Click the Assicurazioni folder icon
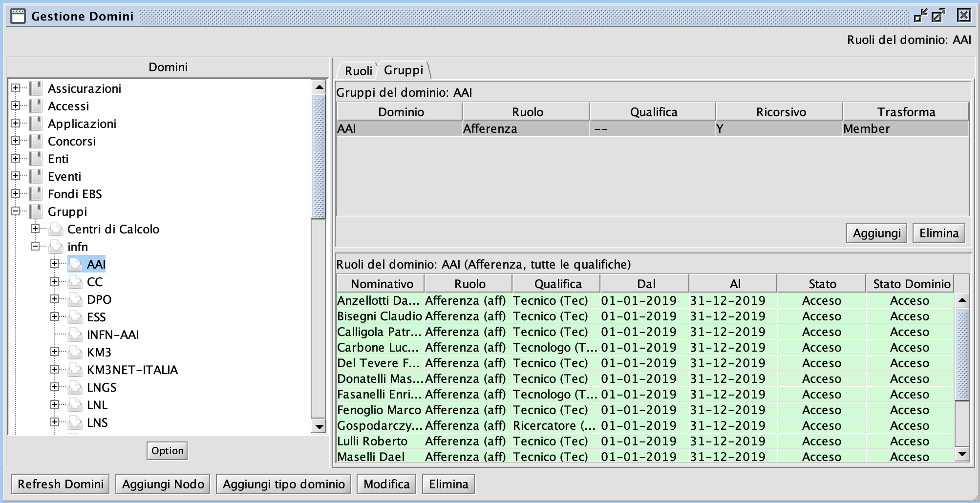This screenshot has width=980, height=503. tap(36, 88)
